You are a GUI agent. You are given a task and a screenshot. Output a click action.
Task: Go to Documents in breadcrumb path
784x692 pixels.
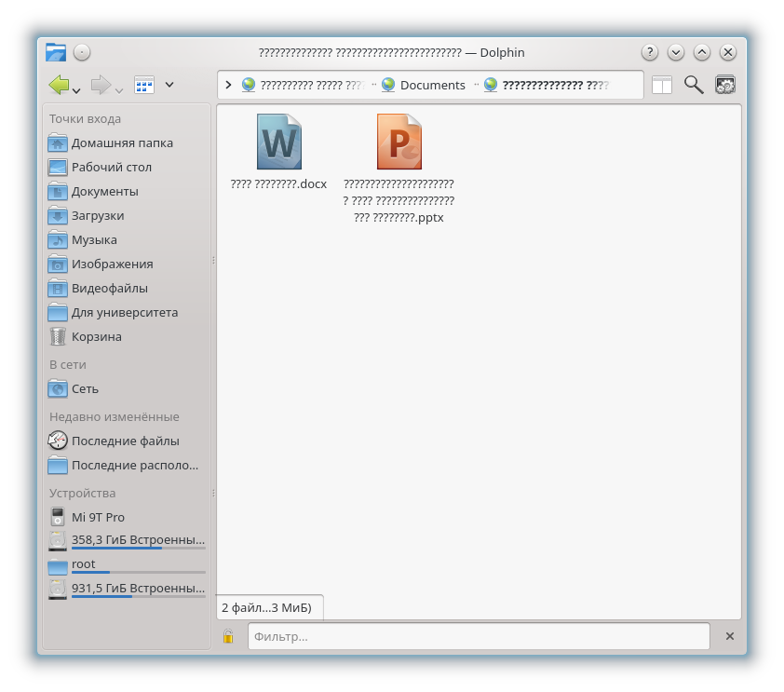(x=432, y=85)
